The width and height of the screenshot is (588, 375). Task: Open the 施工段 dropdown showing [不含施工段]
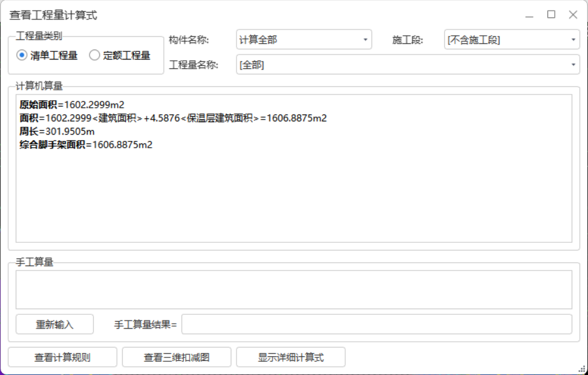pos(512,39)
